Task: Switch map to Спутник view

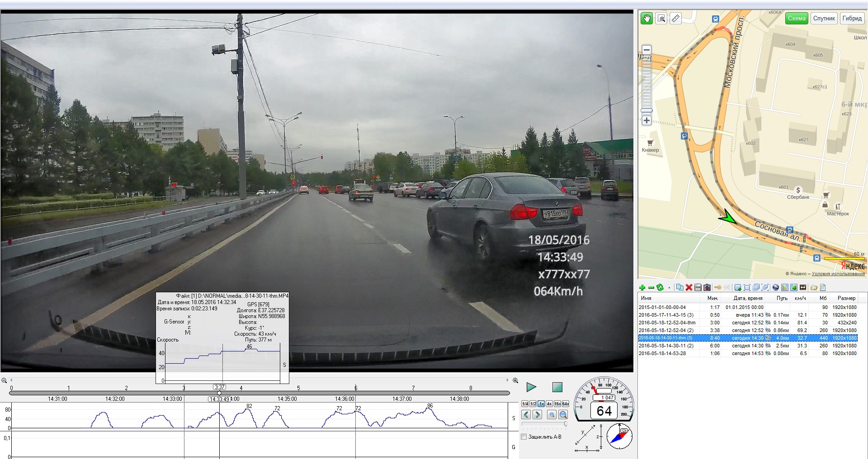Action: coord(824,19)
